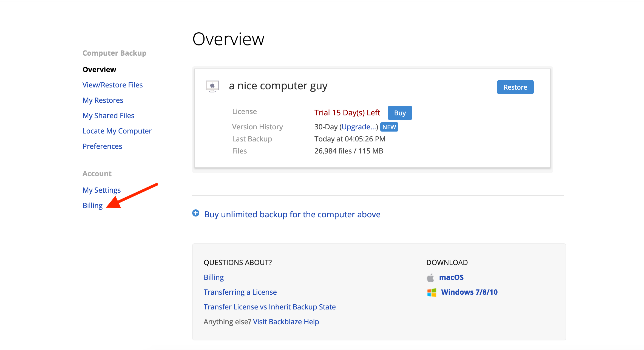Click the computer name 'a nice computer guy'

[x=278, y=86]
